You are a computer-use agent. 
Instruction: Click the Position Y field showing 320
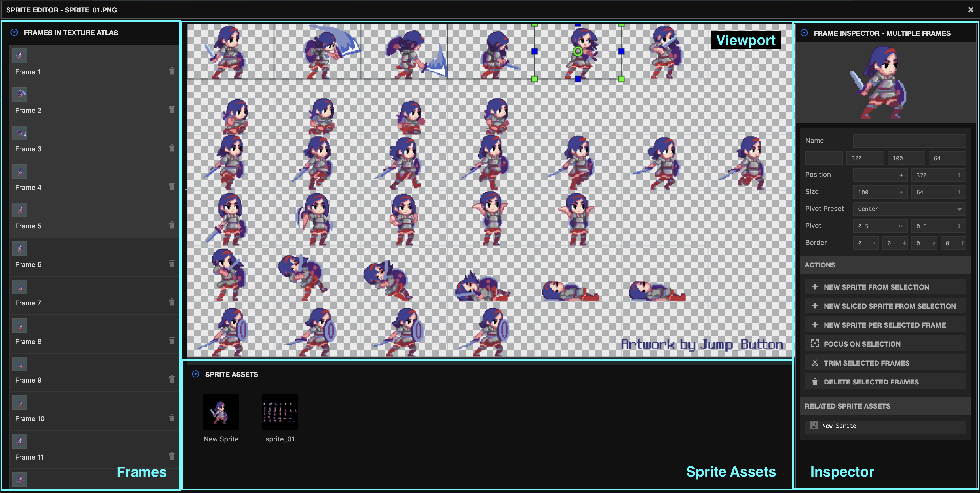pos(939,175)
